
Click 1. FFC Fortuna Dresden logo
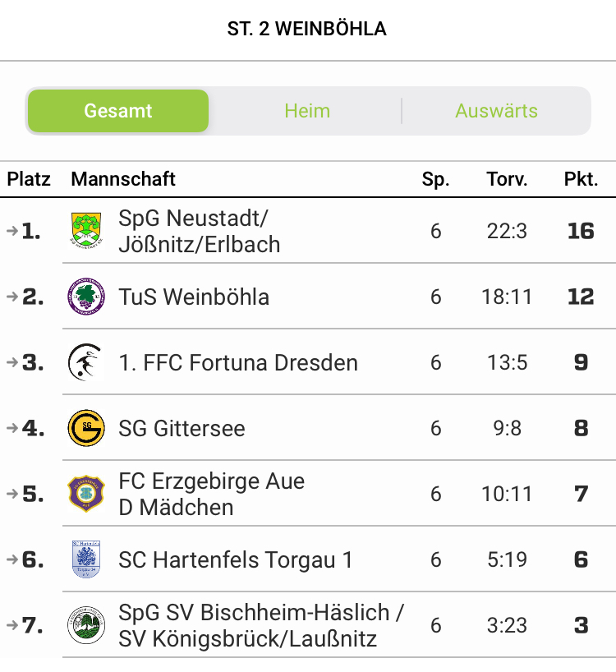click(x=86, y=362)
